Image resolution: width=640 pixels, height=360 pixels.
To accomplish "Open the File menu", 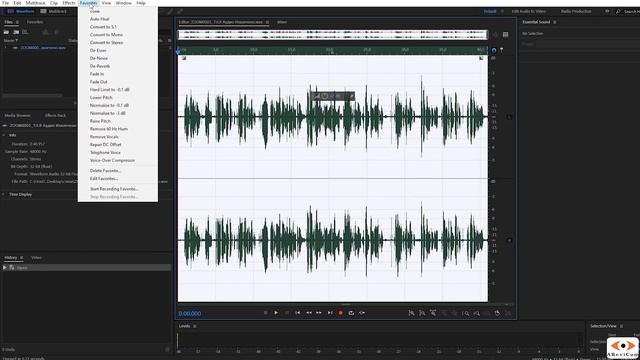I will click(x=6, y=3).
